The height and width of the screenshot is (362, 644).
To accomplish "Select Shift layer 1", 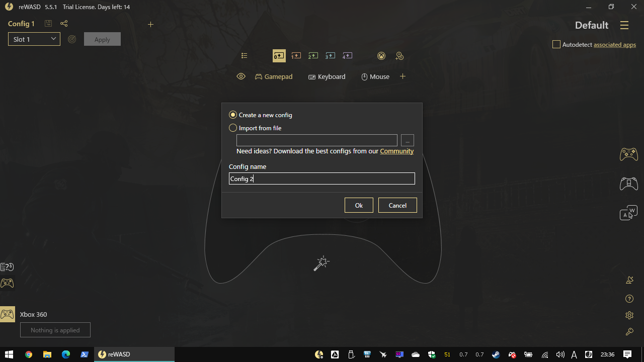I will click(296, 55).
